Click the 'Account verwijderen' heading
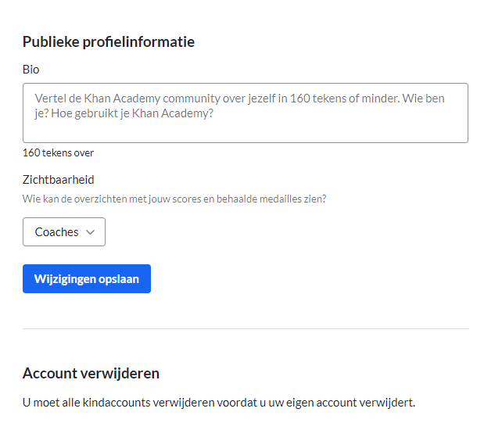 pyautogui.click(x=91, y=374)
